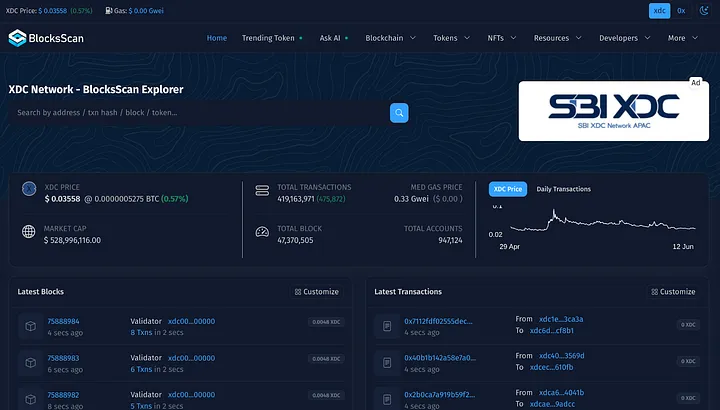Select the Daily Transactions chart tab

[563, 189]
